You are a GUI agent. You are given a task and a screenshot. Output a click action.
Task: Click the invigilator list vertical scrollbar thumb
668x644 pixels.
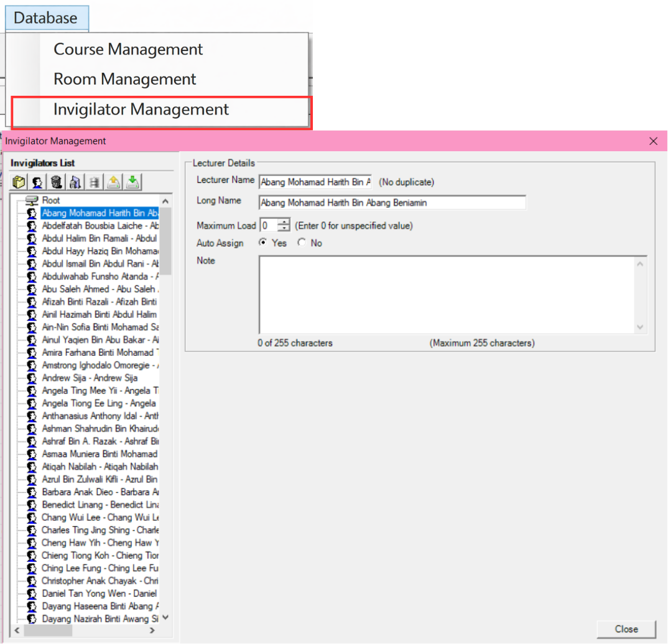pyautogui.click(x=165, y=241)
